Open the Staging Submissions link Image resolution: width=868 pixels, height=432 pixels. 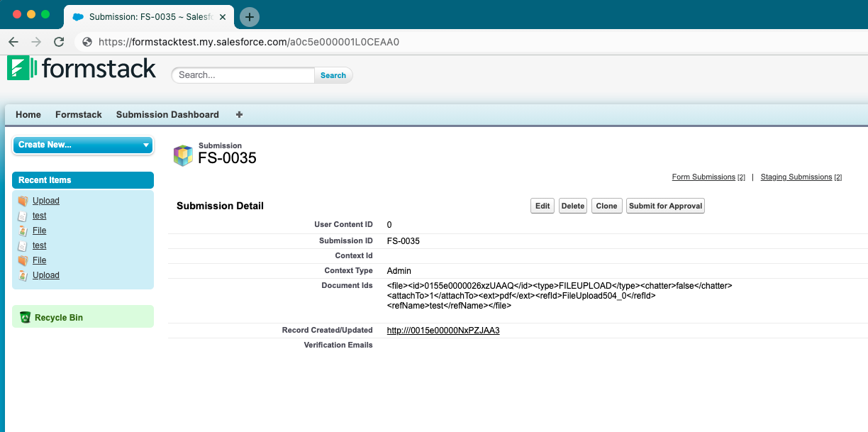tap(796, 177)
